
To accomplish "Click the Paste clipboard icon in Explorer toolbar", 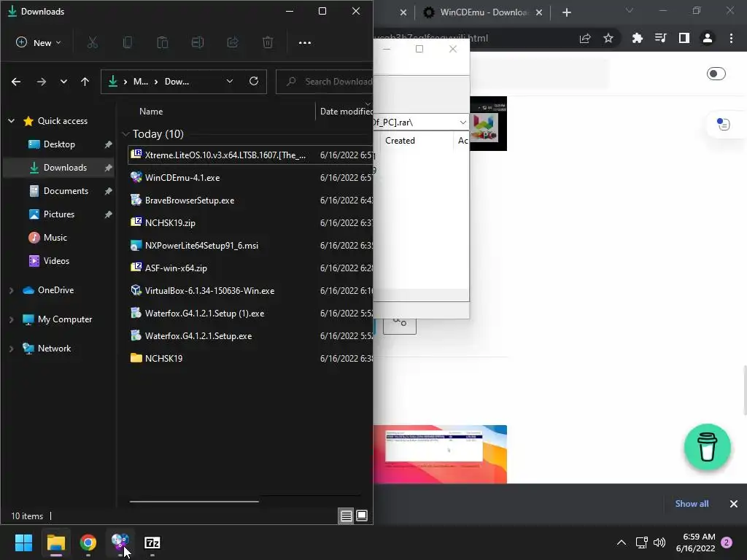I will pos(163,43).
